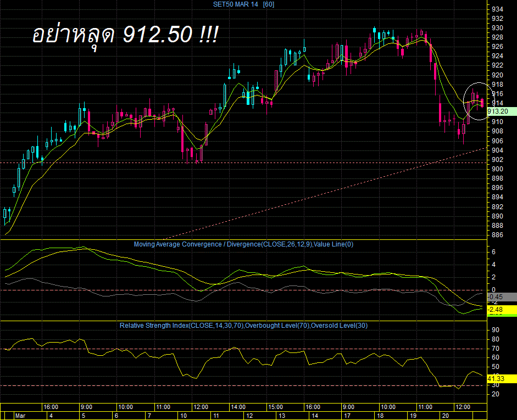Click the 934 price axis label
517x420 pixels.
[497, 9]
